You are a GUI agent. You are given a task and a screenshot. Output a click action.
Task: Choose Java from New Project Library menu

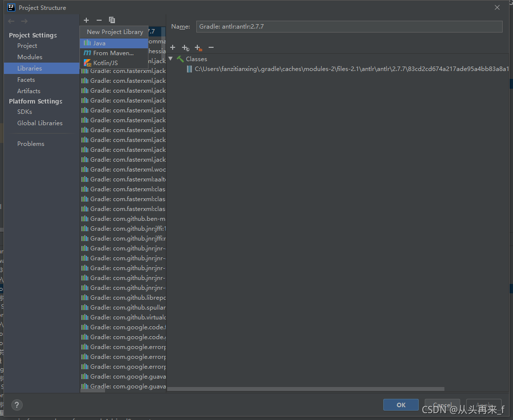point(114,43)
